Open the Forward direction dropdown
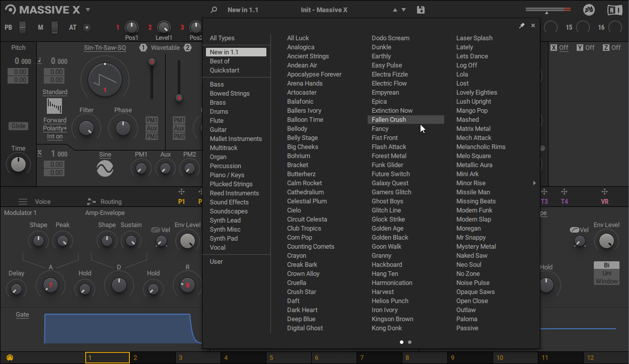 coord(55,120)
